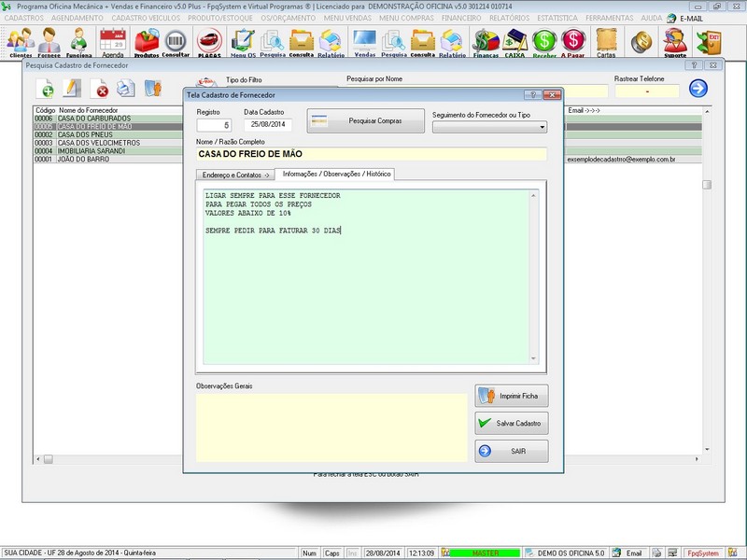Click the print list icon in Pesquisa window

126,89
